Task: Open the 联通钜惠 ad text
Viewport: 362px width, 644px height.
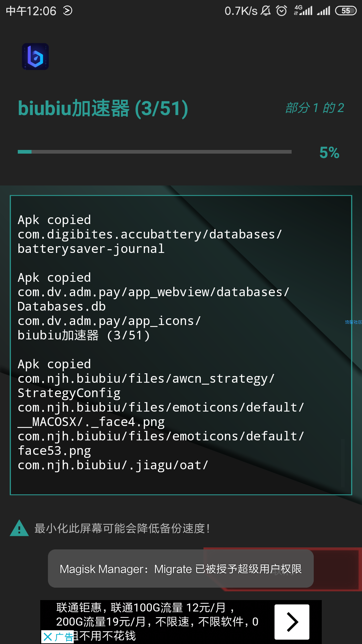Action: click(158, 621)
